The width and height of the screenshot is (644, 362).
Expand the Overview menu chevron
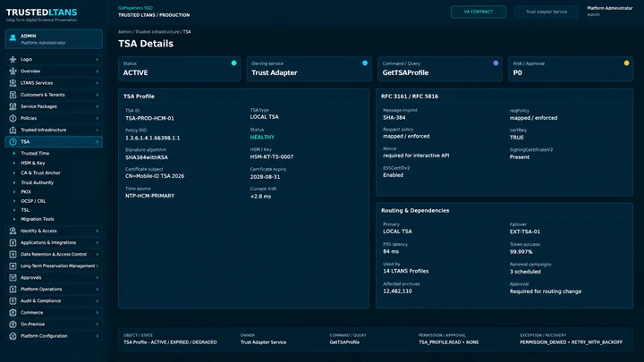tap(97, 71)
